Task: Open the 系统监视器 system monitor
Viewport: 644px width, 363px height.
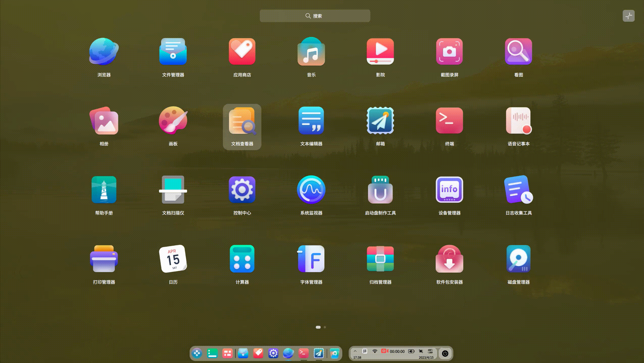Action: pyautogui.click(x=311, y=190)
